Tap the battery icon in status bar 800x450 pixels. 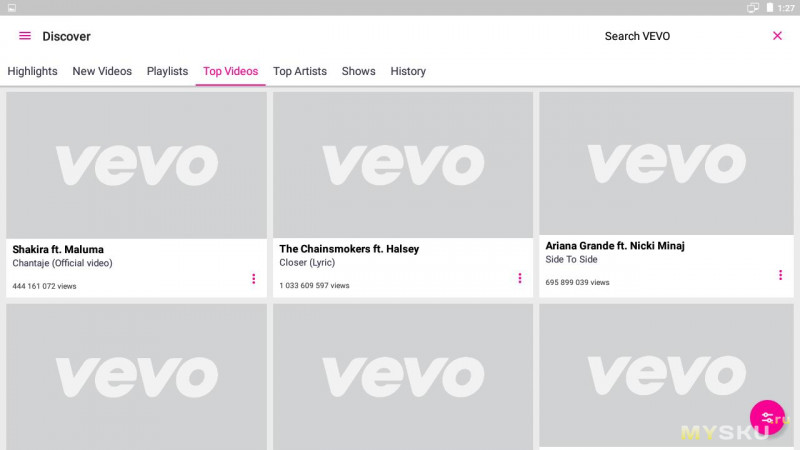pos(770,7)
